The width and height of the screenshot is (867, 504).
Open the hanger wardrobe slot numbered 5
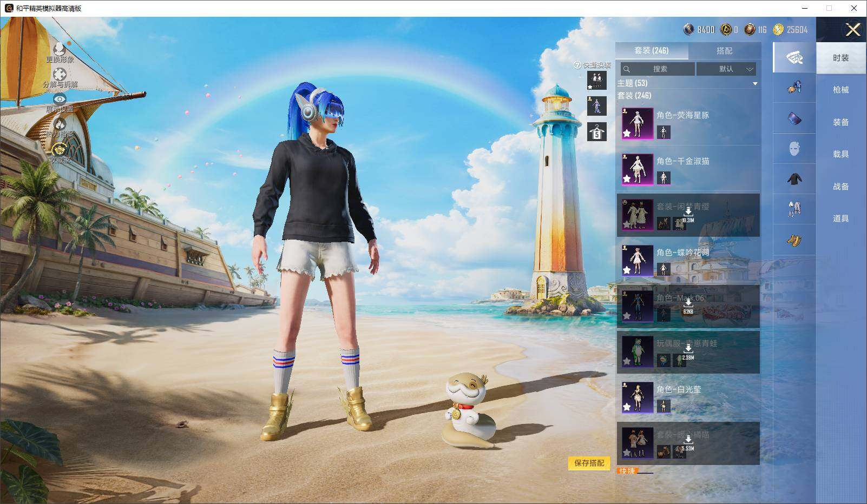pyautogui.click(x=596, y=131)
